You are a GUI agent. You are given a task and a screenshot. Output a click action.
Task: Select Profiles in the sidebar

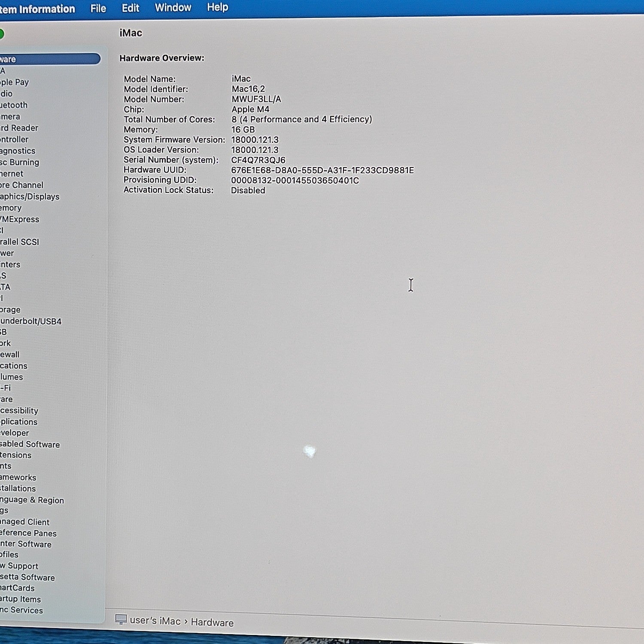pyautogui.click(x=9, y=555)
